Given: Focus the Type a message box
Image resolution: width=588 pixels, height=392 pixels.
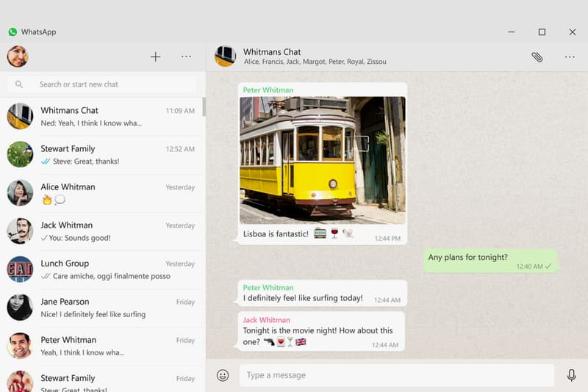Looking at the screenshot, I should point(397,375).
